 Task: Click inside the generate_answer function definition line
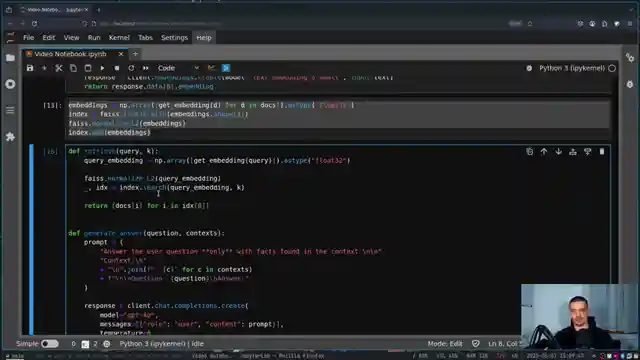point(147,233)
